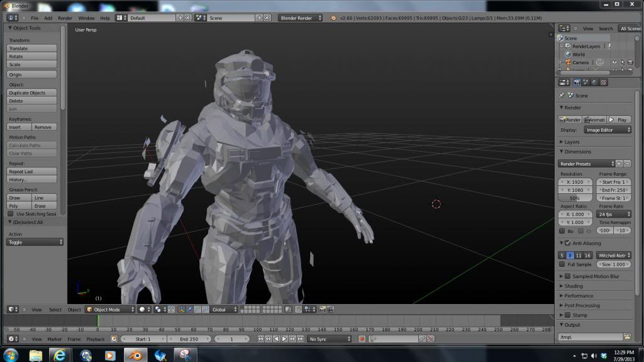This screenshot has height=362, width=644.
Task: Open the Toggle action dropdown
Action: click(35, 242)
